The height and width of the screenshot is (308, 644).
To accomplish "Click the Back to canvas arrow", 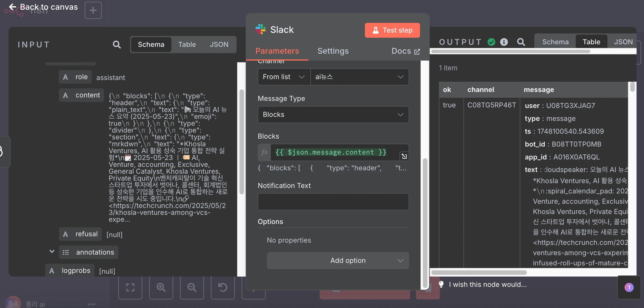I will click(x=12, y=7).
